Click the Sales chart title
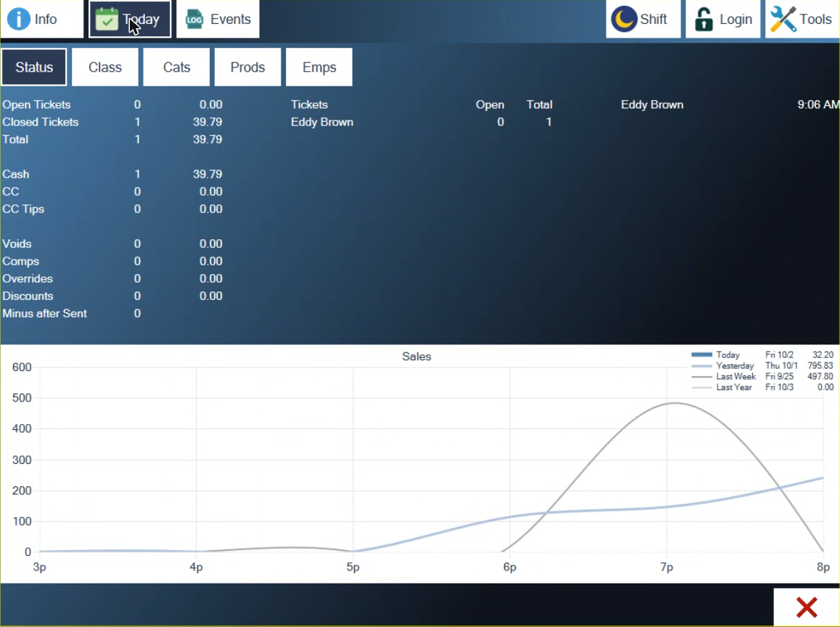This screenshot has width=840, height=627. (x=416, y=357)
